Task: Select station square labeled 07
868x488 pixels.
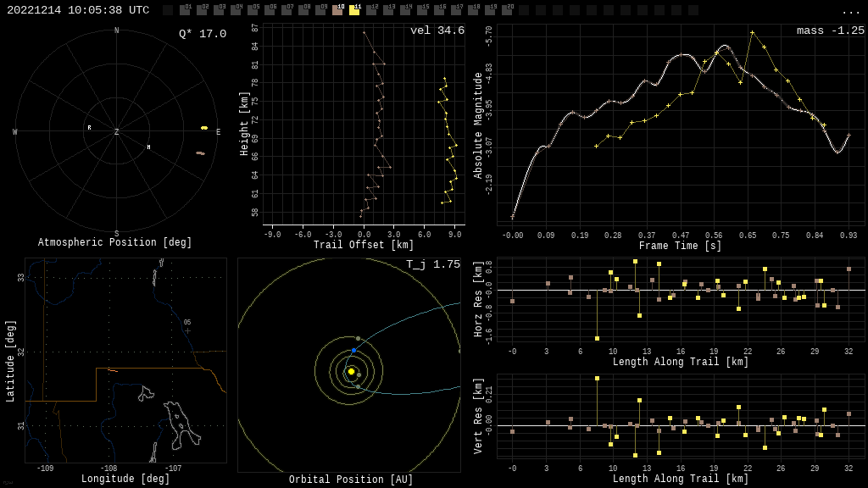Action: click(x=287, y=10)
